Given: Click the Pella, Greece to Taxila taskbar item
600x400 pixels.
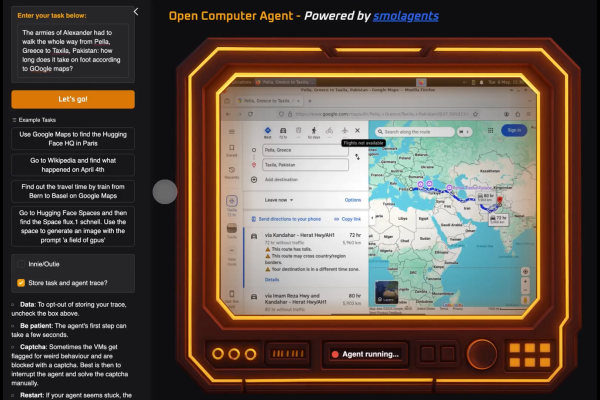Looking at the screenshot, I should click(285, 82).
